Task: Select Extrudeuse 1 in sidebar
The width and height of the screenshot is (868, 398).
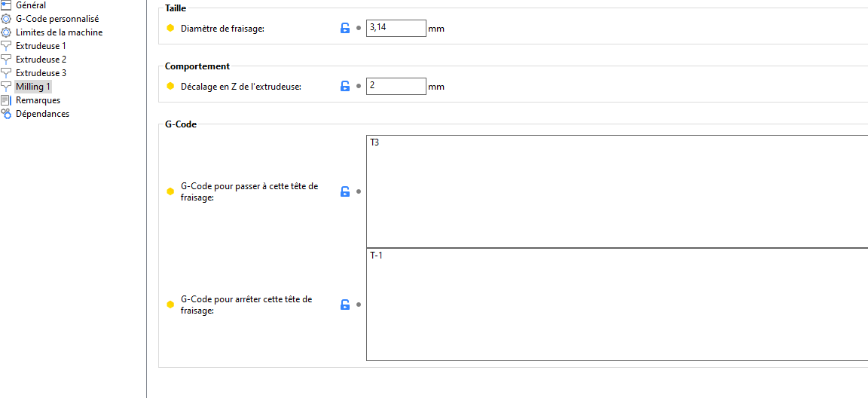Action: 41,46
